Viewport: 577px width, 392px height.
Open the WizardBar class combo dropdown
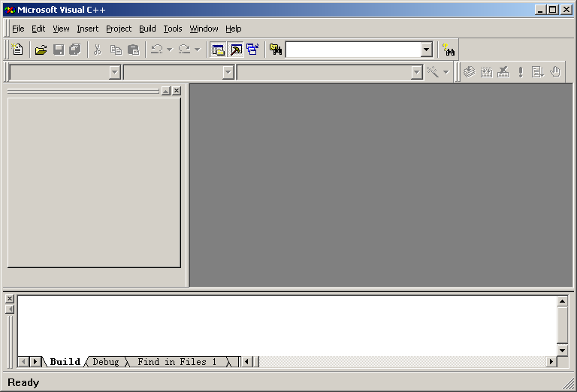pyautogui.click(x=115, y=72)
